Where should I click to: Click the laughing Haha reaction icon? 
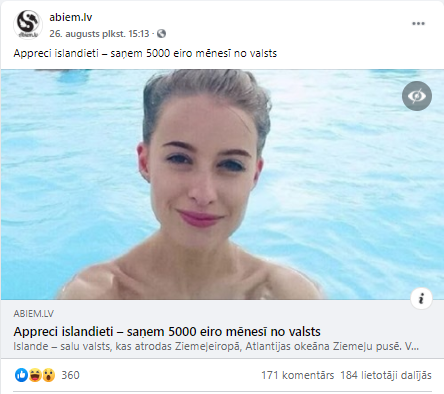35,375
